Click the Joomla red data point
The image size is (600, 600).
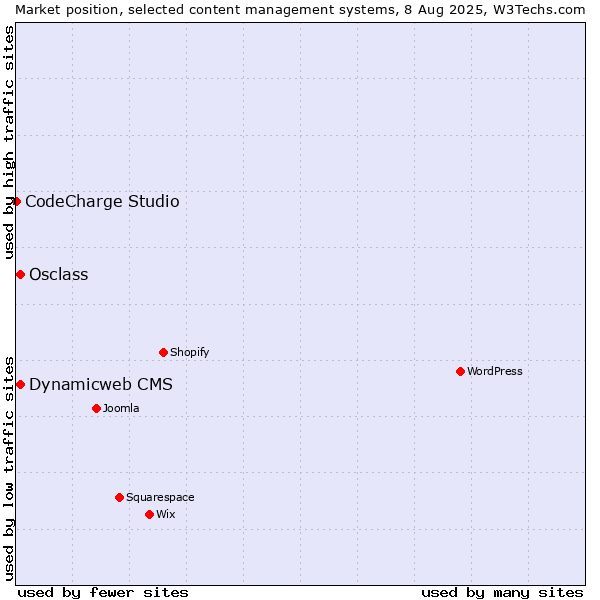tap(96, 408)
